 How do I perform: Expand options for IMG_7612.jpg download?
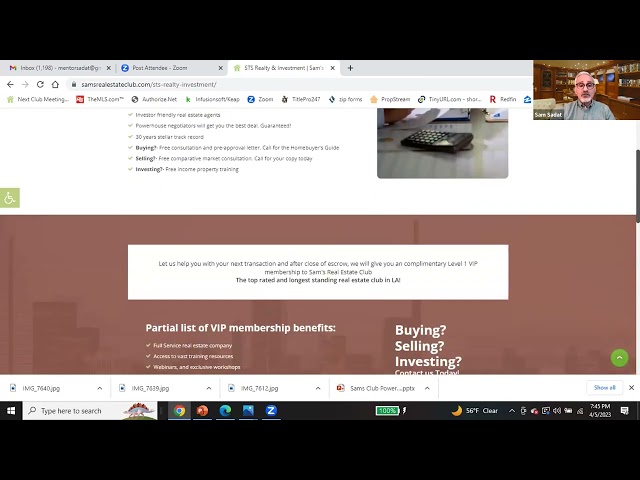318,388
